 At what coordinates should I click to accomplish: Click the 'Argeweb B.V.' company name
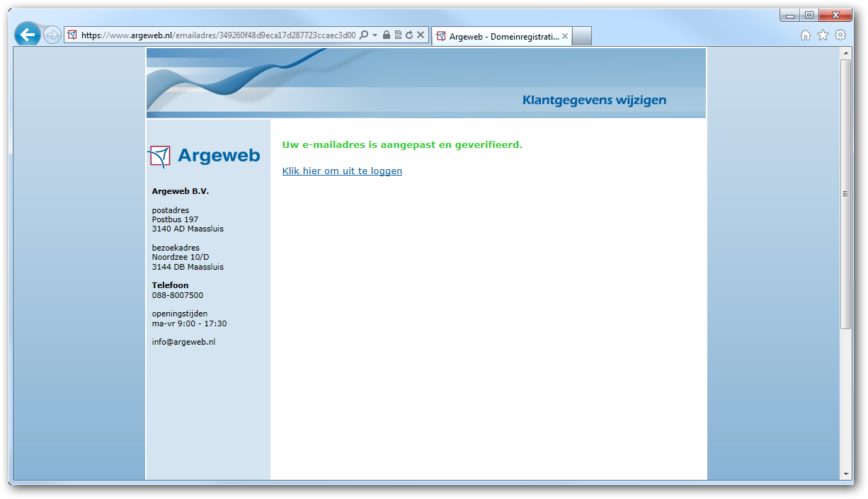coord(181,191)
